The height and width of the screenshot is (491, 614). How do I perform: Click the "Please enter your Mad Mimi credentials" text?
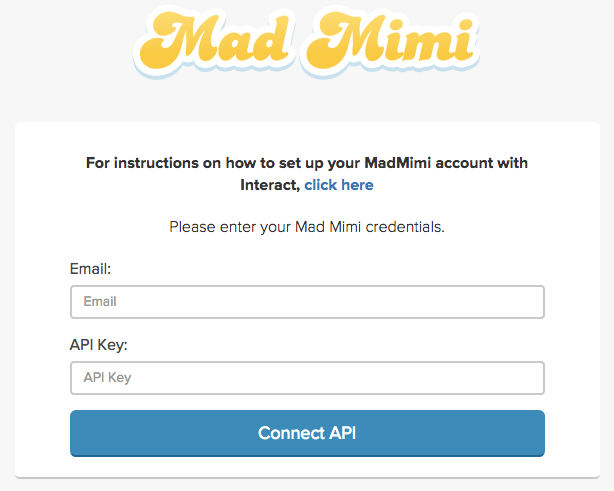pos(306,227)
